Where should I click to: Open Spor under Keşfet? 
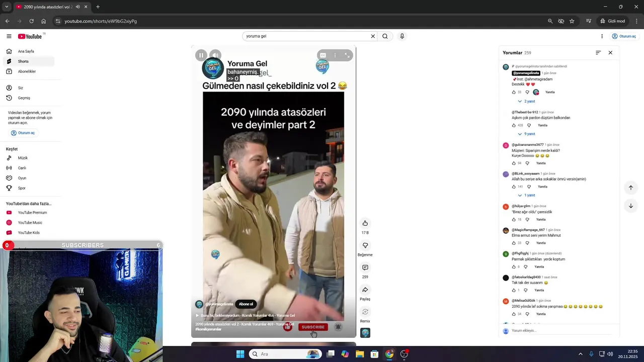(29, 188)
